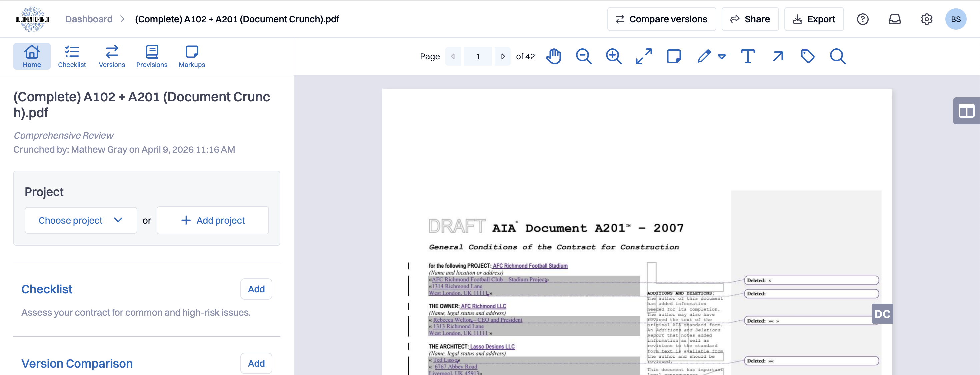Select the sticky note tool
Image resolution: width=980 pixels, height=375 pixels.
click(x=674, y=56)
